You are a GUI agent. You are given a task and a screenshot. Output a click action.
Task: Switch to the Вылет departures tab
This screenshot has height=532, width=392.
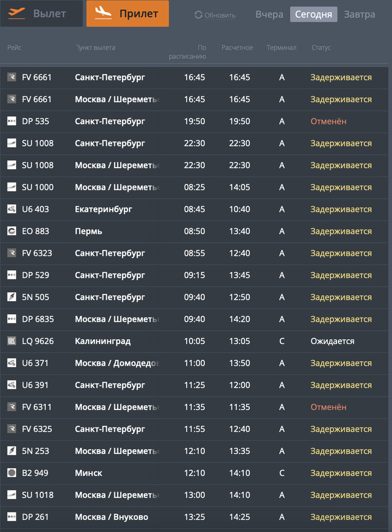click(42, 14)
